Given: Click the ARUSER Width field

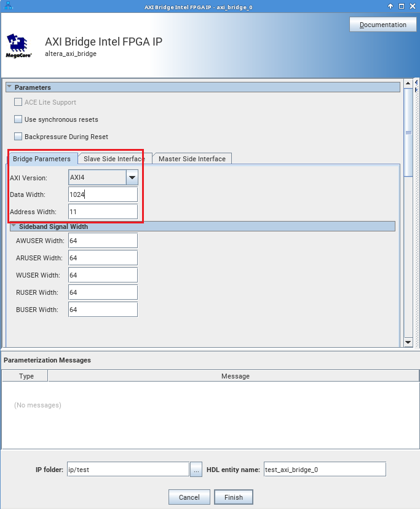Looking at the screenshot, I should point(103,258).
